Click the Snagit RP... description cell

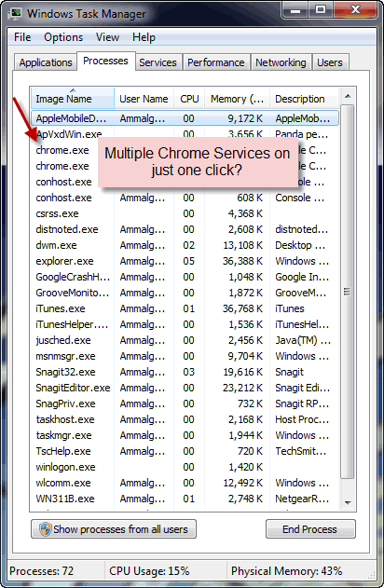(302, 403)
